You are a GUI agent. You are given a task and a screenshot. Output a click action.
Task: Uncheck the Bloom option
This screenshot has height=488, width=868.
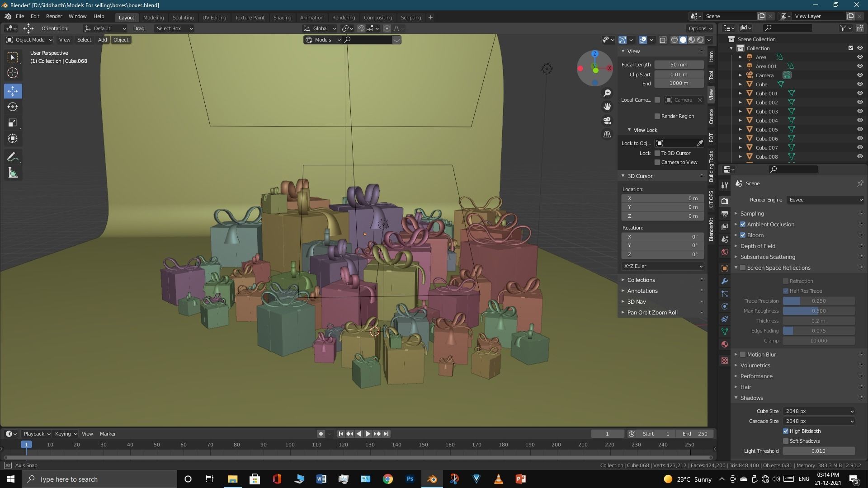pyautogui.click(x=743, y=235)
